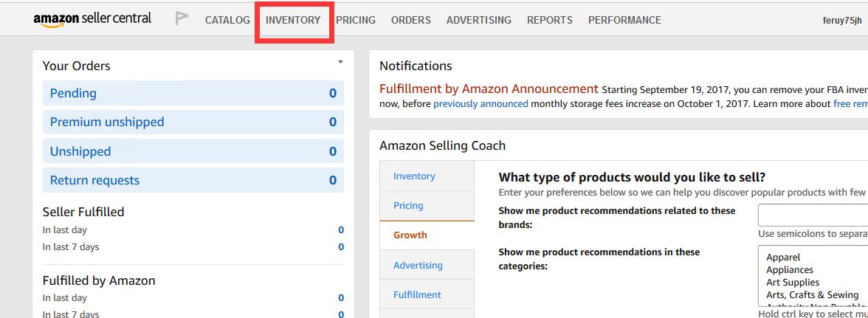
Task: Open the previously announced link
Action: click(x=480, y=104)
